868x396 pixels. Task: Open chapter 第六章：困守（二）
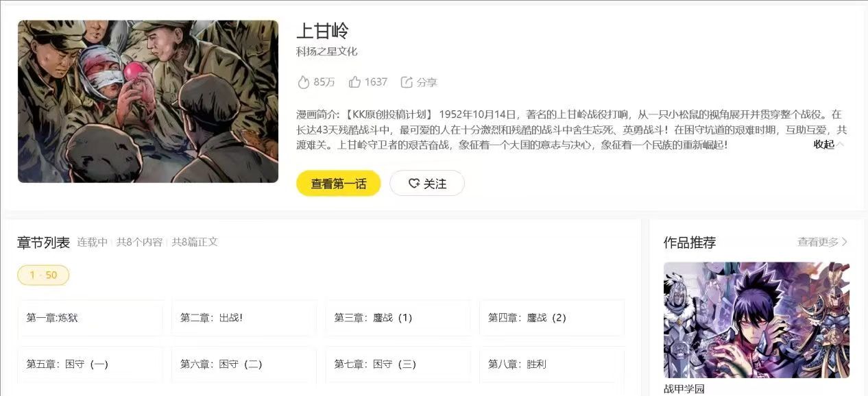pos(244,364)
